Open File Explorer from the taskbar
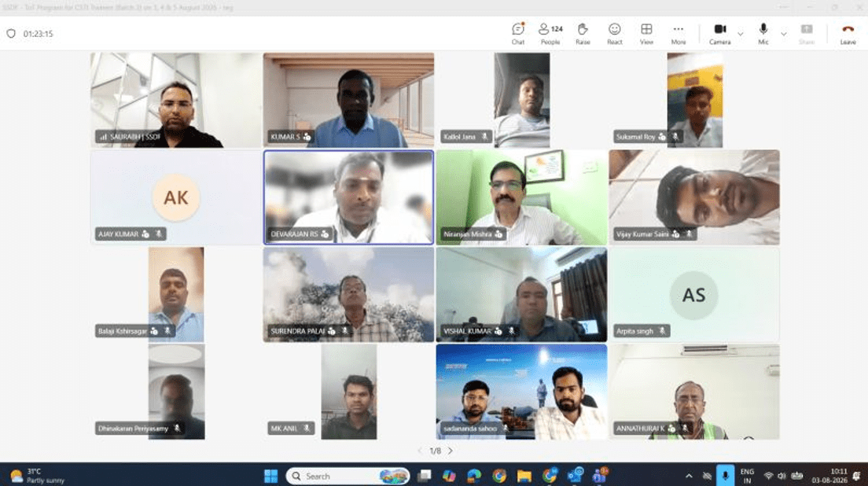The width and height of the screenshot is (868, 486). click(x=524, y=476)
